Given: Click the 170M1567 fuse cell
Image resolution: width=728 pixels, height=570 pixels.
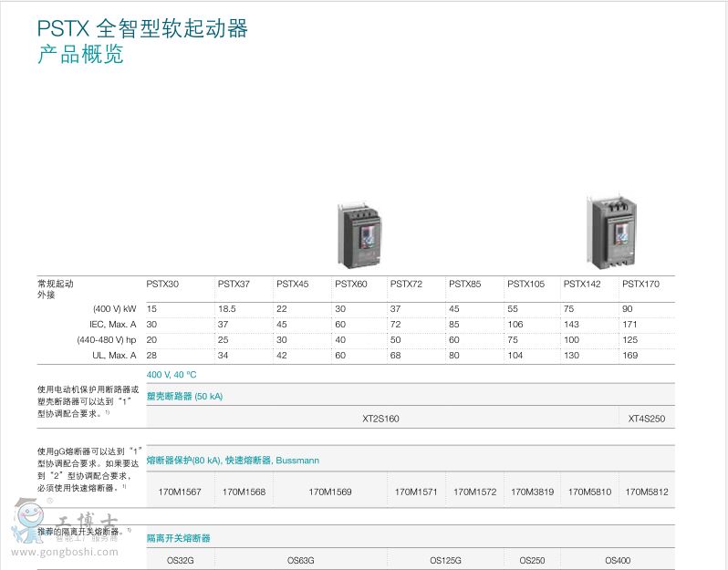Looking at the screenshot, I should (180, 492).
